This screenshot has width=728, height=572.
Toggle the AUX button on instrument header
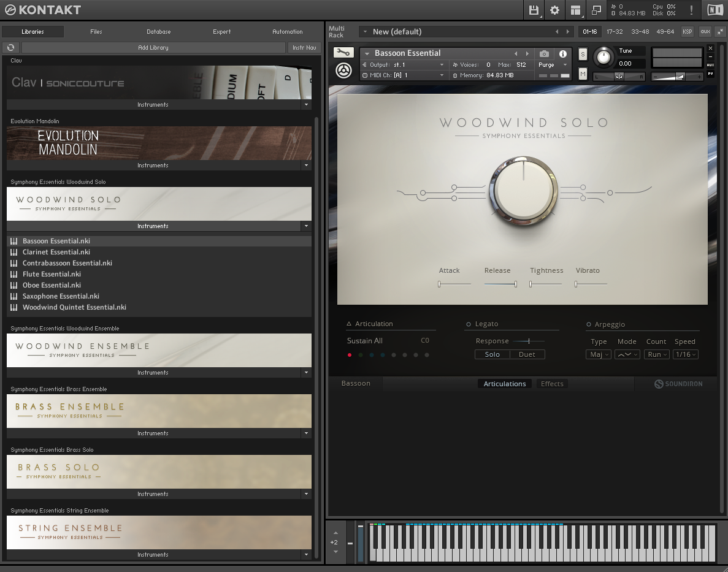710,65
